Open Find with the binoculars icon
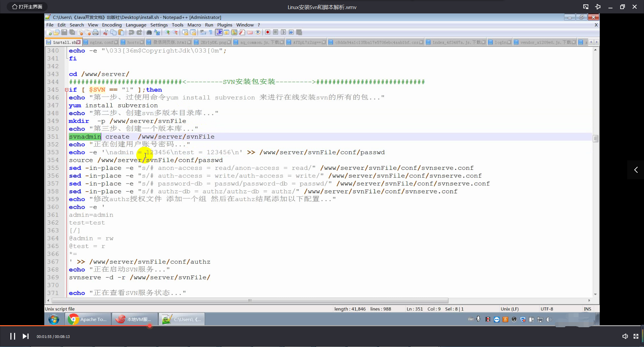644x347 pixels. click(x=149, y=32)
